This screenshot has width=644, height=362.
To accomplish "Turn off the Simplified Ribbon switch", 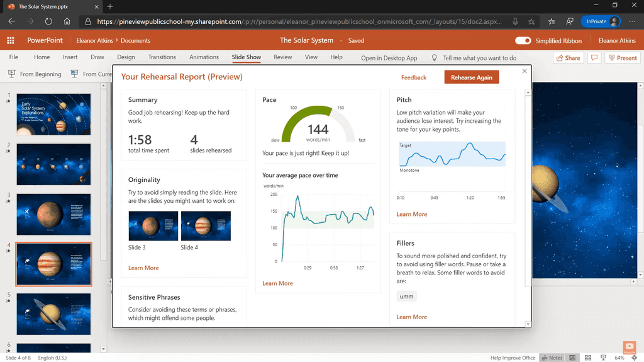I will coord(523,40).
